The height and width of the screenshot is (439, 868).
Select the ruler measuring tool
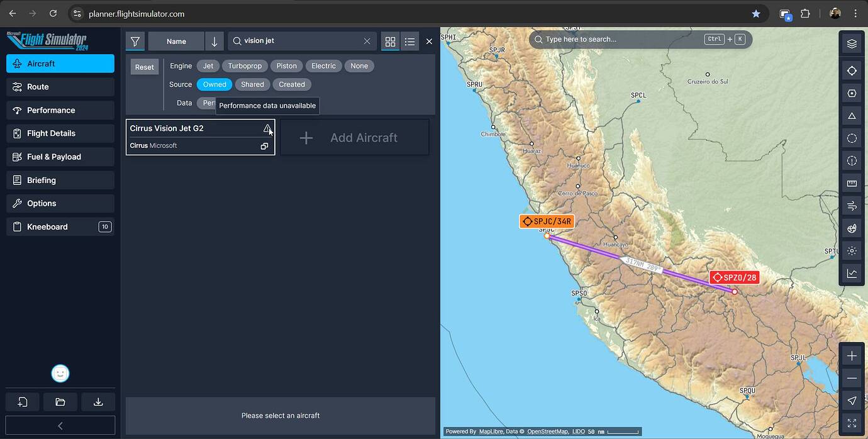852,184
